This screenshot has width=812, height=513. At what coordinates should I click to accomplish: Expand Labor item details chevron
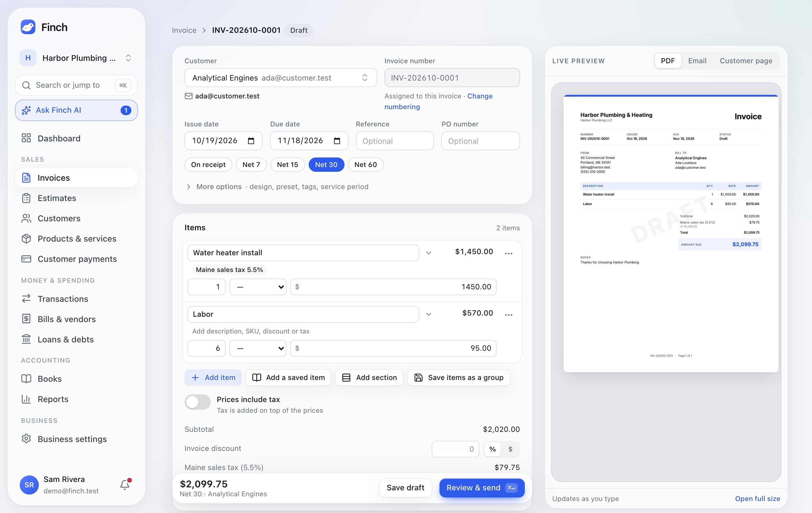tap(429, 314)
